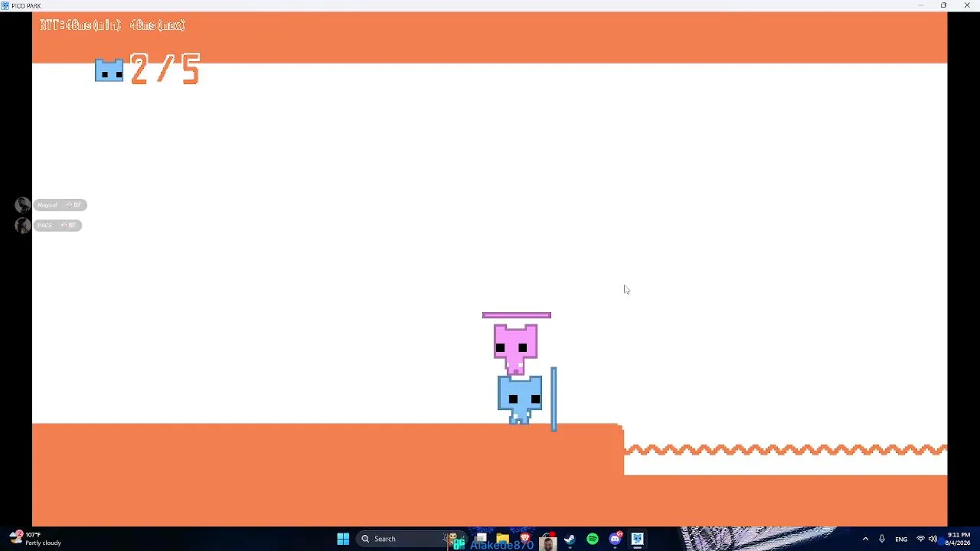Image resolution: width=980 pixels, height=551 pixels.
Task: Click the blue cat counter icon
Action: 109,70
